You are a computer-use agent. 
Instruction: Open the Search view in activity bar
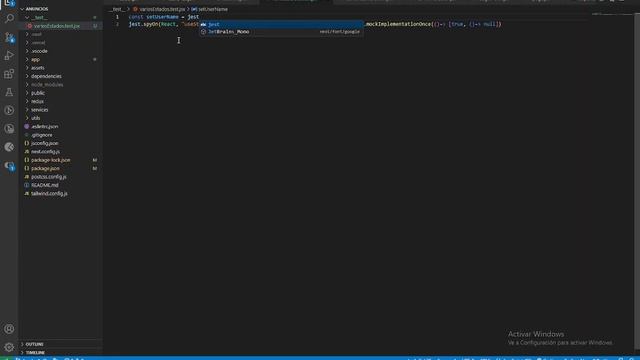pos(9,18)
